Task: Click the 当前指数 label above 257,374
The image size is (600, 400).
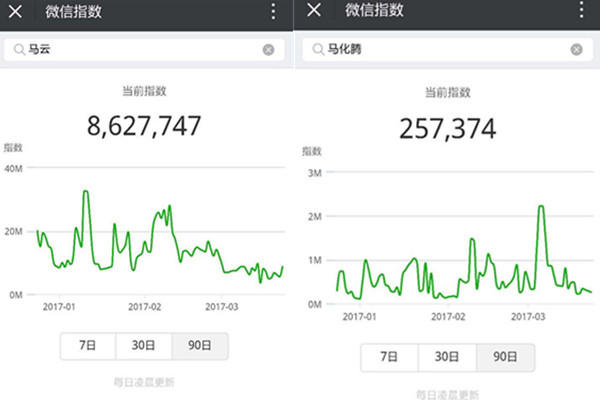Action: click(x=448, y=92)
